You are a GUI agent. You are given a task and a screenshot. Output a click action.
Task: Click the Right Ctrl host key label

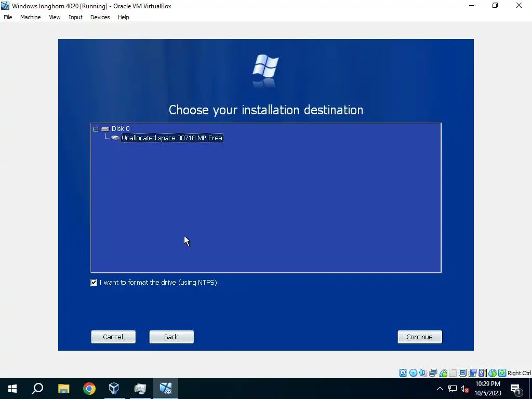(x=519, y=373)
